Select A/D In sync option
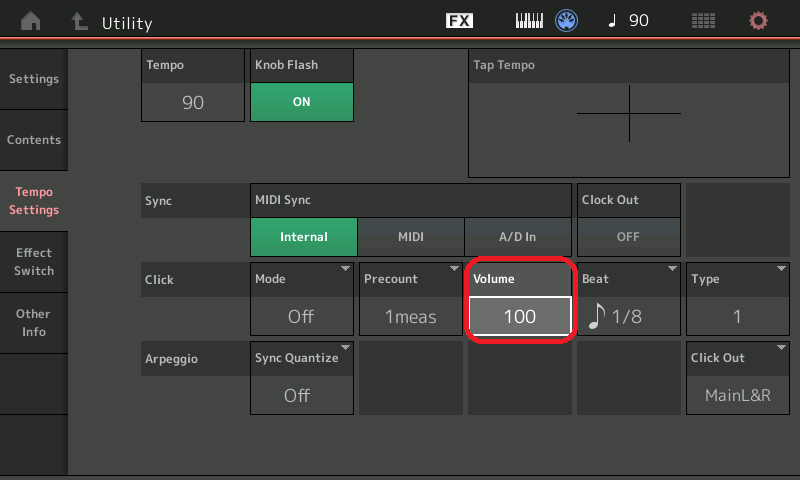This screenshot has width=800, height=480. (x=517, y=237)
